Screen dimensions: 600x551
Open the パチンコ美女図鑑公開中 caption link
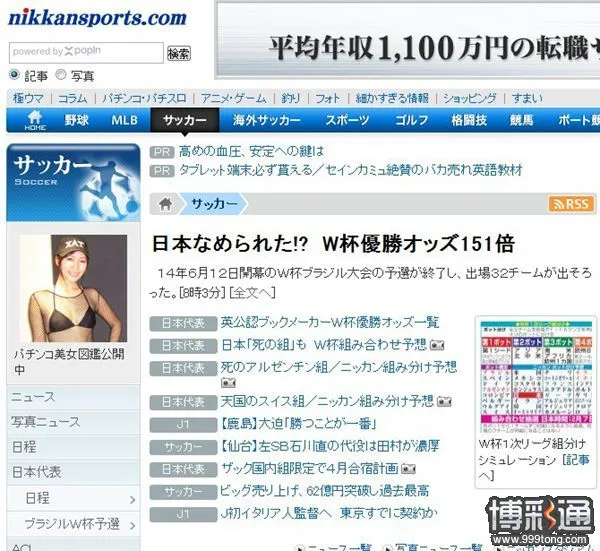tap(69, 362)
